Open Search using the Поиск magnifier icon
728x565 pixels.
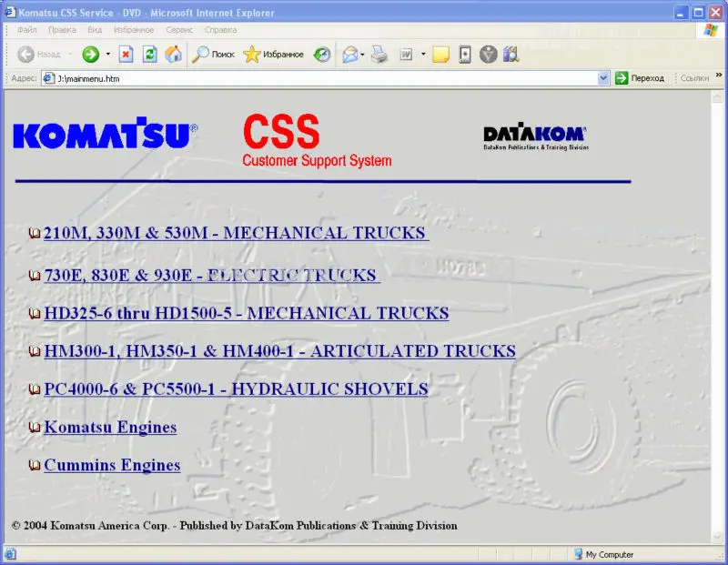pyautogui.click(x=200, y=54)
